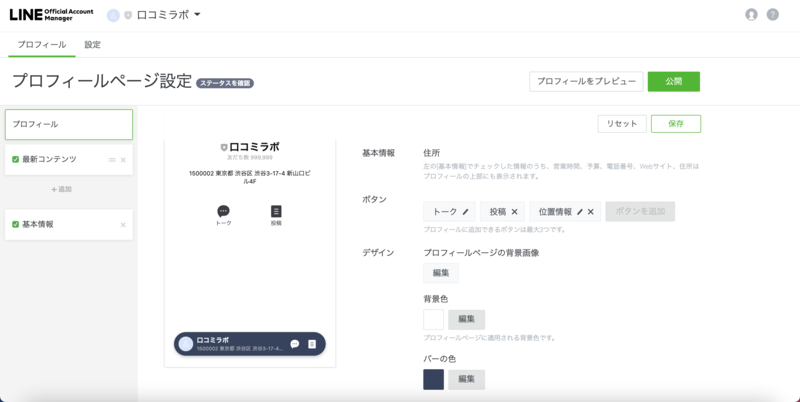
Task: Click the shield badge beside the account name
Action: click(128, 16)
